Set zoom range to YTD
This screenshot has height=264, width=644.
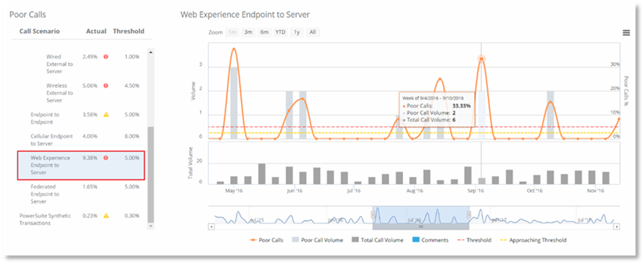280,32
